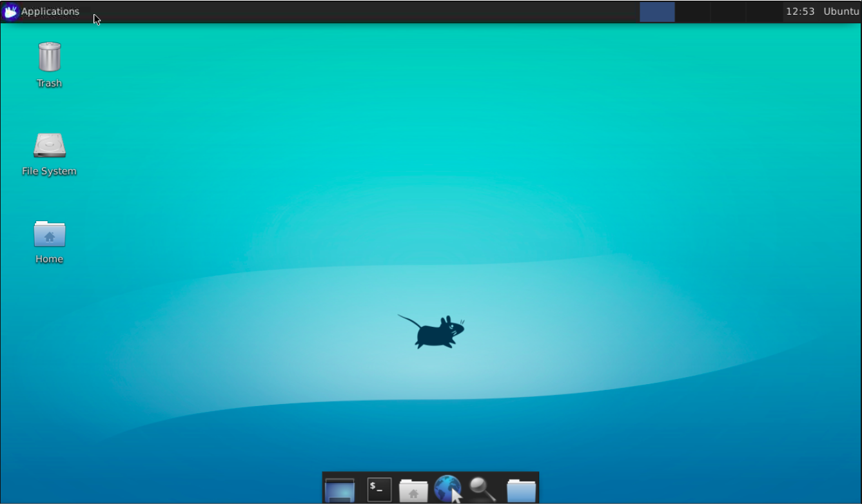This screenshot has height=504, width=862.
Task: Open the home folder icon in the dock
Action: pos(413,489)
